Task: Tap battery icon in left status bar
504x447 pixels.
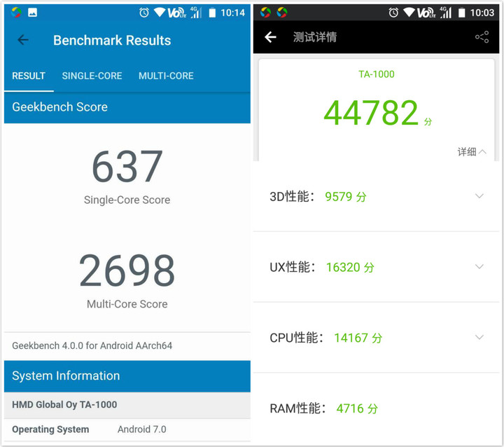Action: [x=212, y=13]
